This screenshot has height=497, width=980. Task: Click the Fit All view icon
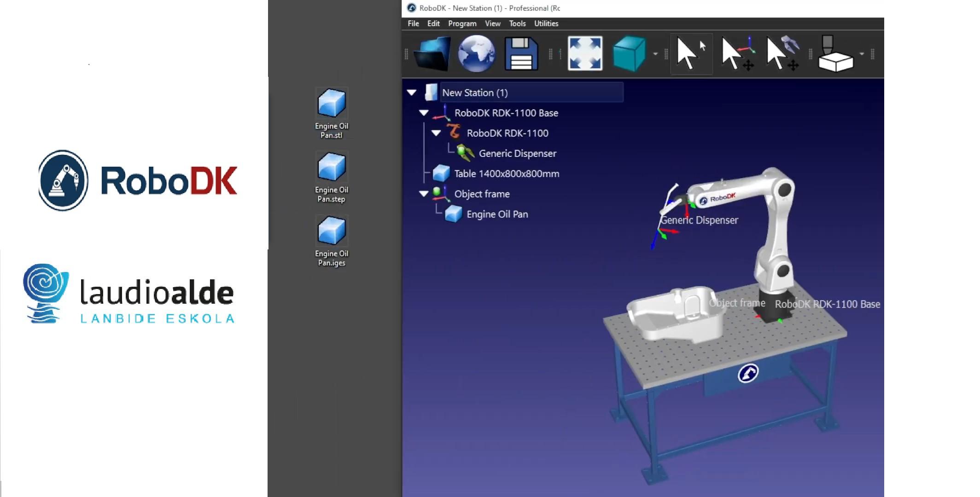(585, 54)
